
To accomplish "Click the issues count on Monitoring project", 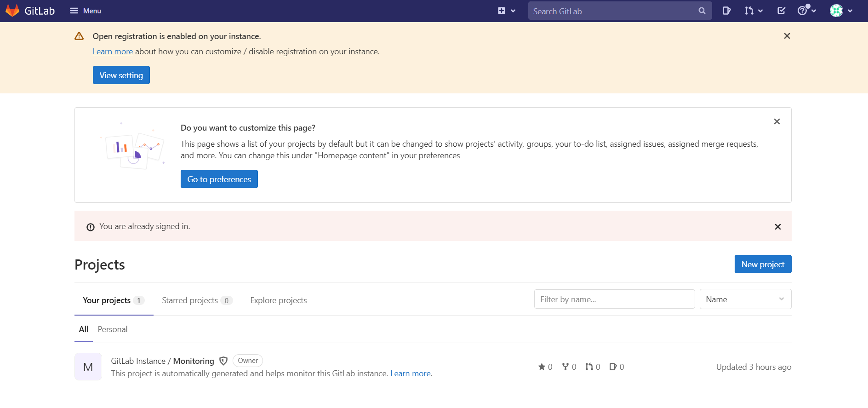I will coord(616,367).
